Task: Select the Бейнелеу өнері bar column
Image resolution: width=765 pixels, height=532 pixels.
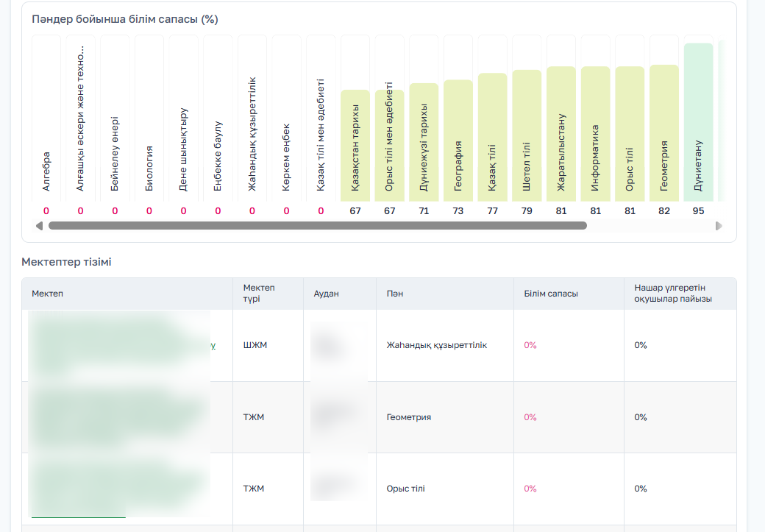Action: click(115, 118)
